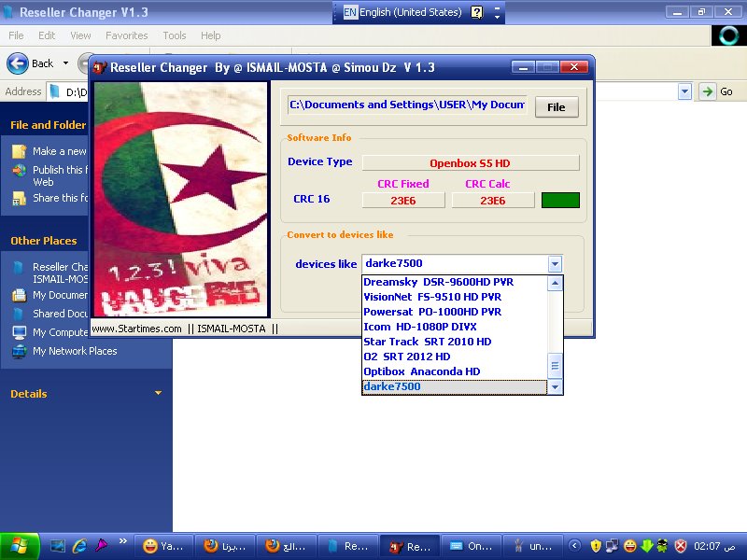Open the Tools menu in Explorer
Image resolution: width=747 pixels, height=560 pixels.
coord(175,35)
